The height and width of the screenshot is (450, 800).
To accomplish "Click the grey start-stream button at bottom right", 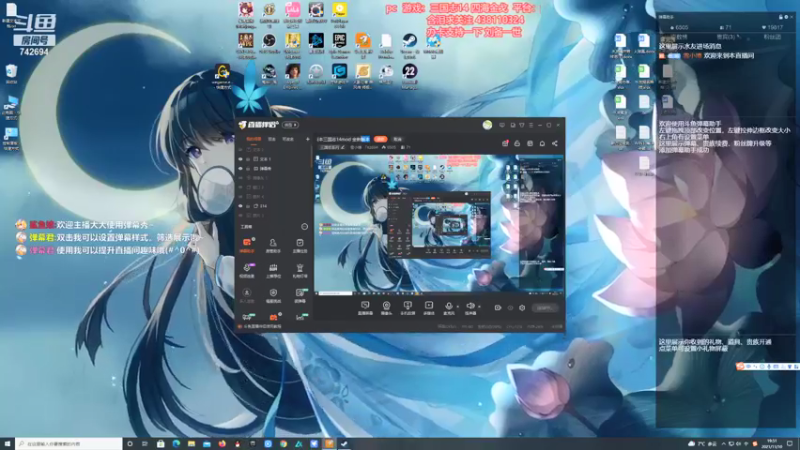I will click(x=544, y=308).
